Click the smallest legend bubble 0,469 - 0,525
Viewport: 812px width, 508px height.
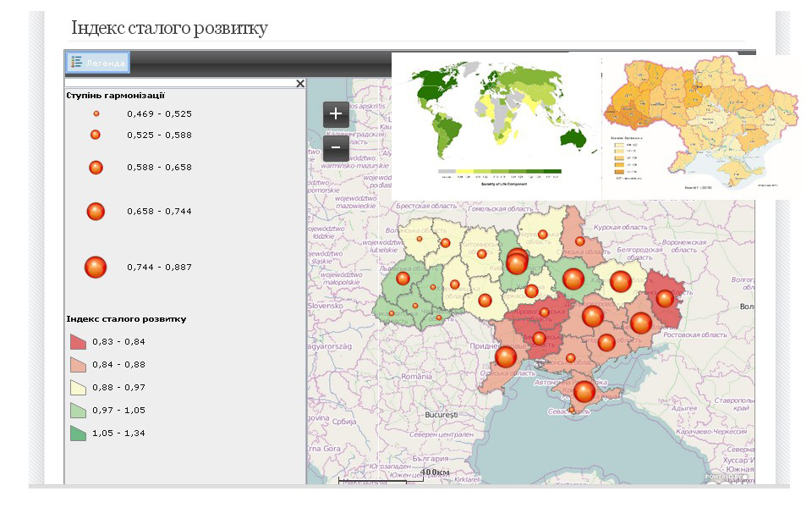click(96, 113)
